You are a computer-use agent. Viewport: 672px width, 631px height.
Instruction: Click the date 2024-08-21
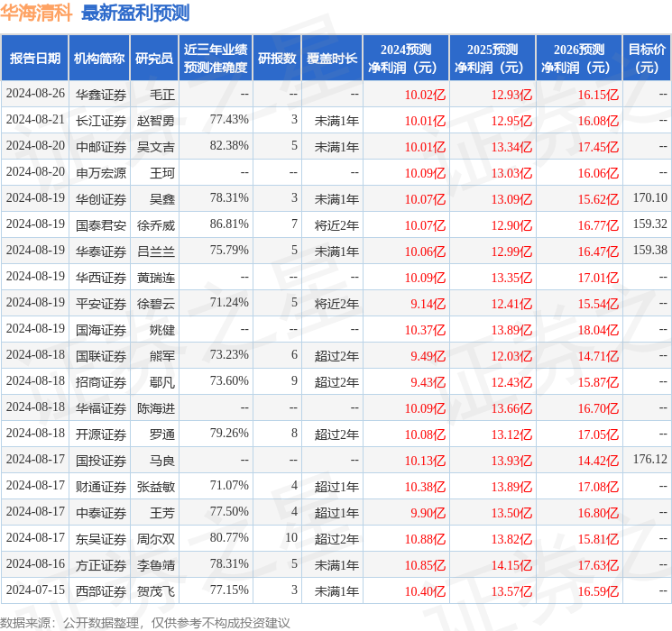click(x=35, y=119)
